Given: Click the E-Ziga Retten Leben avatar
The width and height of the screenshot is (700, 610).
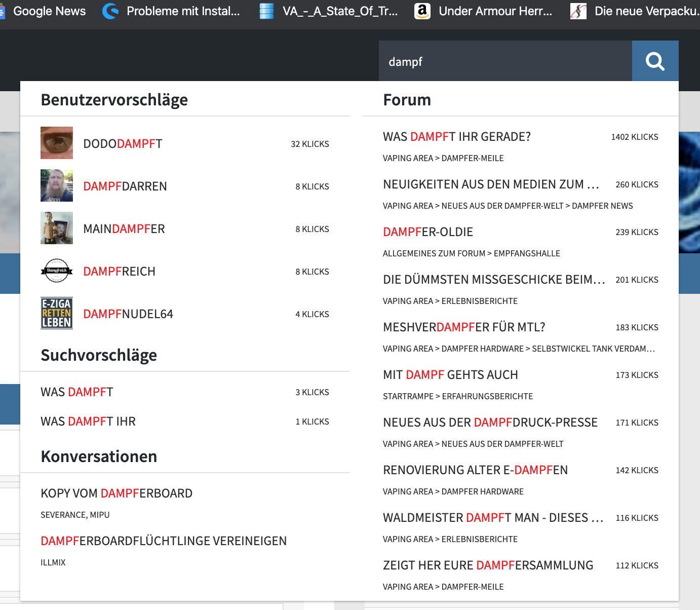Looking at the screenshot, I should [x=57, y=314].
